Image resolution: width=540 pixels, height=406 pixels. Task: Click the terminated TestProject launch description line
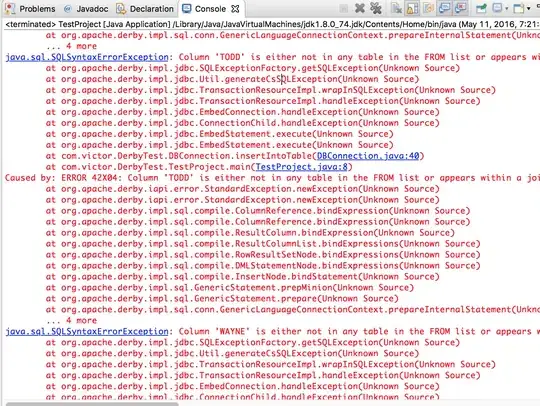[x=272, y=24]
